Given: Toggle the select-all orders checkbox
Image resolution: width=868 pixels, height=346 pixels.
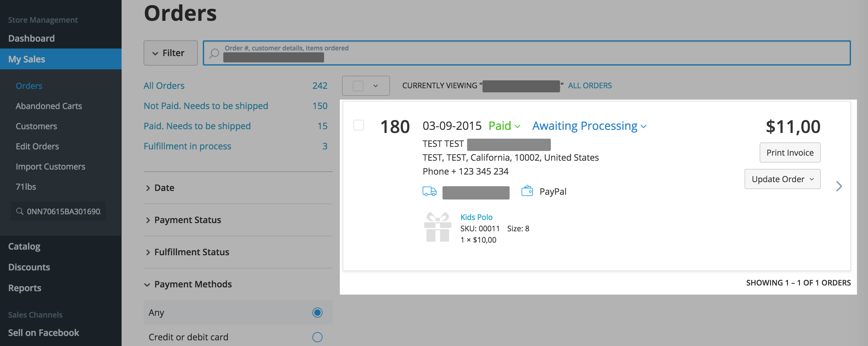Looking at the screenshot, I should [358, 86].
